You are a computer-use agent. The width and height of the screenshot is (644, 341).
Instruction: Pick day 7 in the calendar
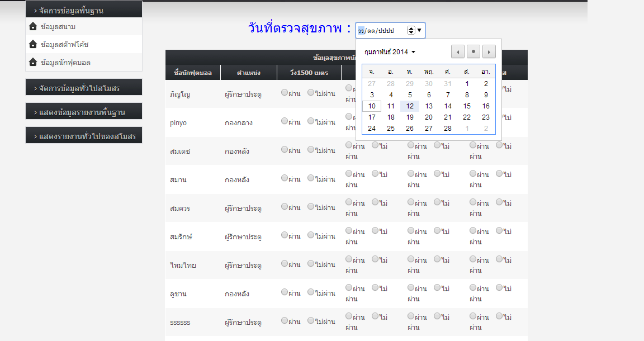tap(448, 95)
